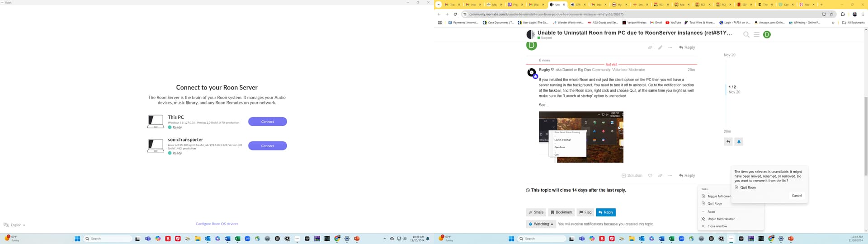Screen dimensions: 868x244
Task: Click the Share button below the topic
Action: coord(536,212)
